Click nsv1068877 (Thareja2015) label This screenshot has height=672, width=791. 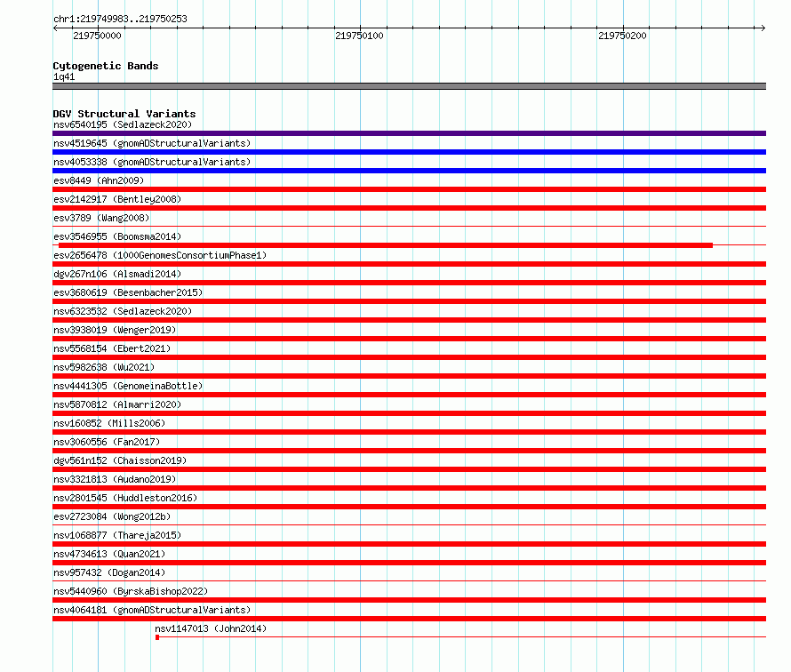click(x=117, y=535)
